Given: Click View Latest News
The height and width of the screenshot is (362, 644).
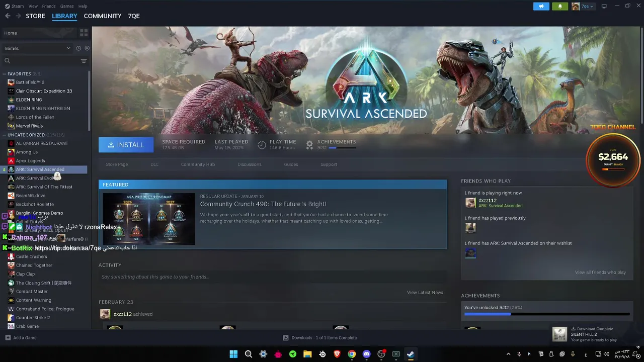Looking at the screenshot, I should [x=425, y=293].
